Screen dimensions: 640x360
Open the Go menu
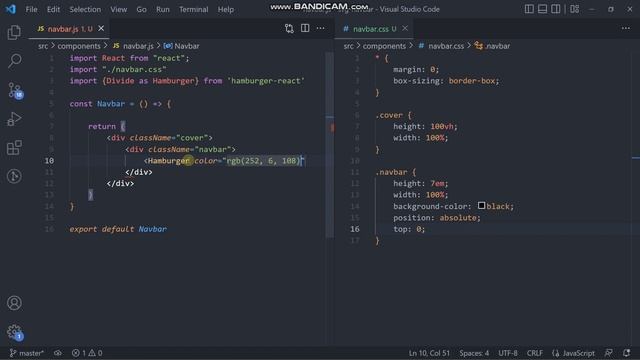141,9
